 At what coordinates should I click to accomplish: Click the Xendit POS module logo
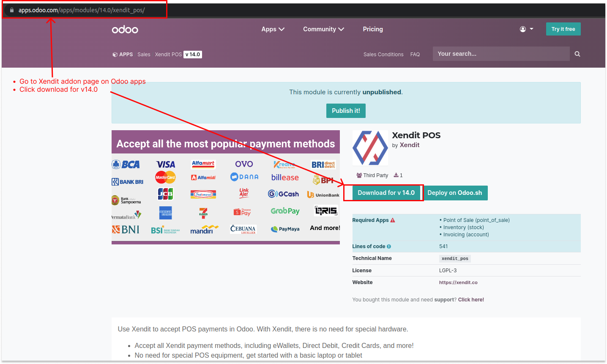(370, 148)
